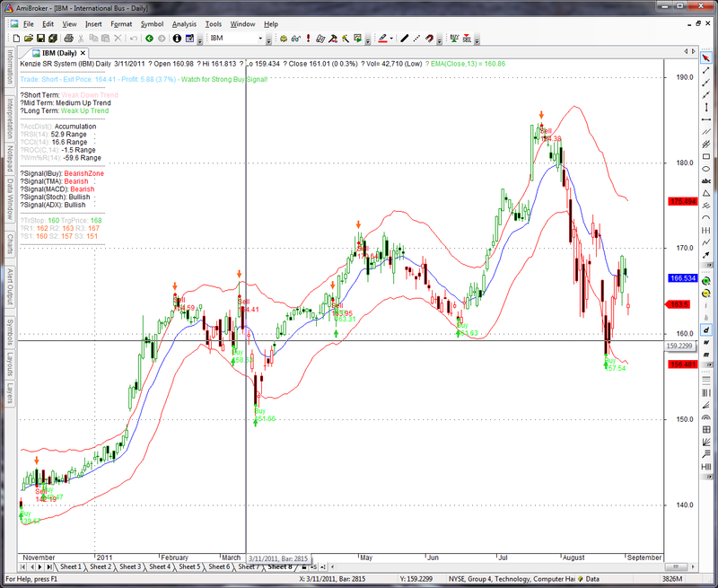Switch to Sheet 1 tab
The height and width of the screenshot is (588, 718).
[71, 567]
